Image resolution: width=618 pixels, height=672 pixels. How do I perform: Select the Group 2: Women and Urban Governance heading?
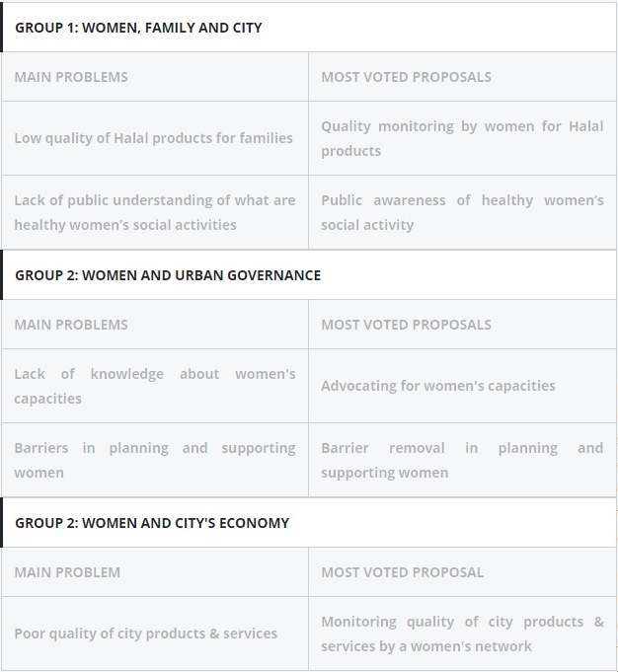[168, 275]
